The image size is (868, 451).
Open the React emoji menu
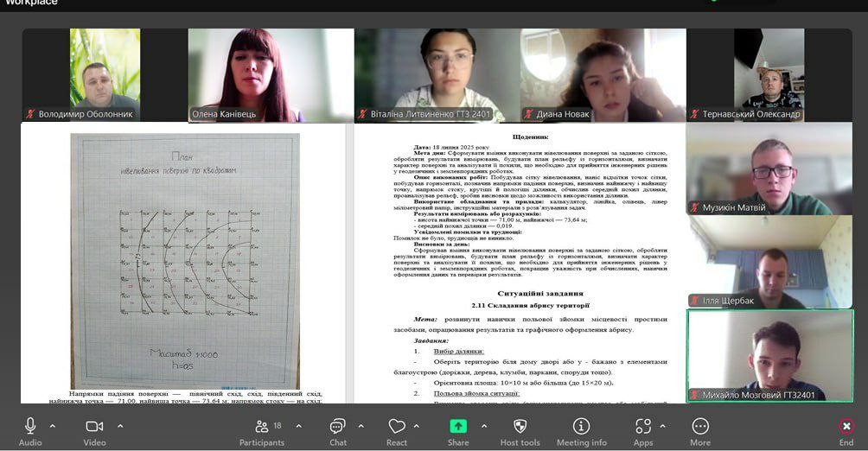pos(397,427)
